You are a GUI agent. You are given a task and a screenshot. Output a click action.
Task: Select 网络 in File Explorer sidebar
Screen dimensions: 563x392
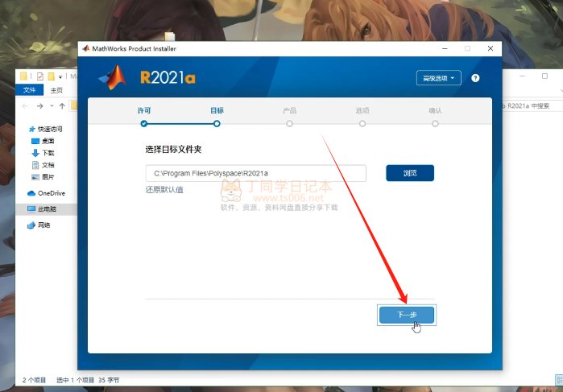click(39, 225)
